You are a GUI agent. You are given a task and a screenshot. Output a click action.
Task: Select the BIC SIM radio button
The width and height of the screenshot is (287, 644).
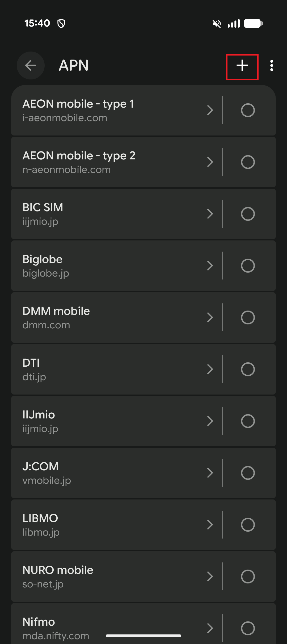248,214
